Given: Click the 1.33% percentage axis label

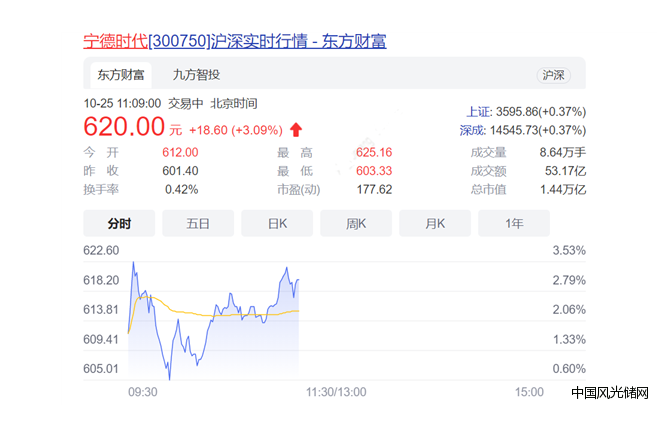Looking at the screenshot, I should tap(569, 339).
